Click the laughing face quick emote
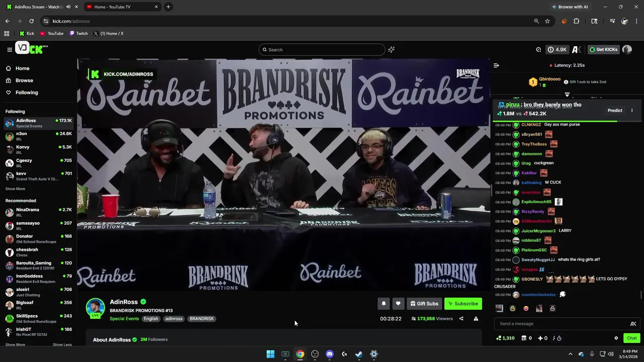The height and width of the screenshot is (362, 644). click(x=526, y=309)
